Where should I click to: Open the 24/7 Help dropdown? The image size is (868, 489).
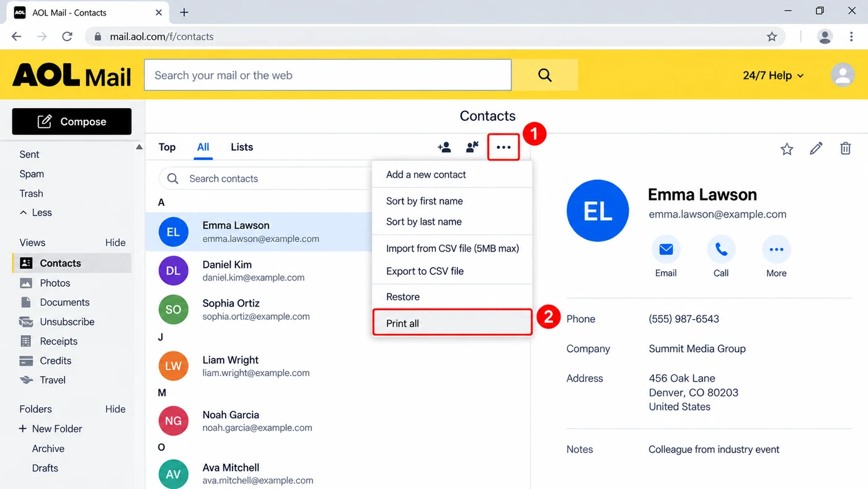[773, 75]
